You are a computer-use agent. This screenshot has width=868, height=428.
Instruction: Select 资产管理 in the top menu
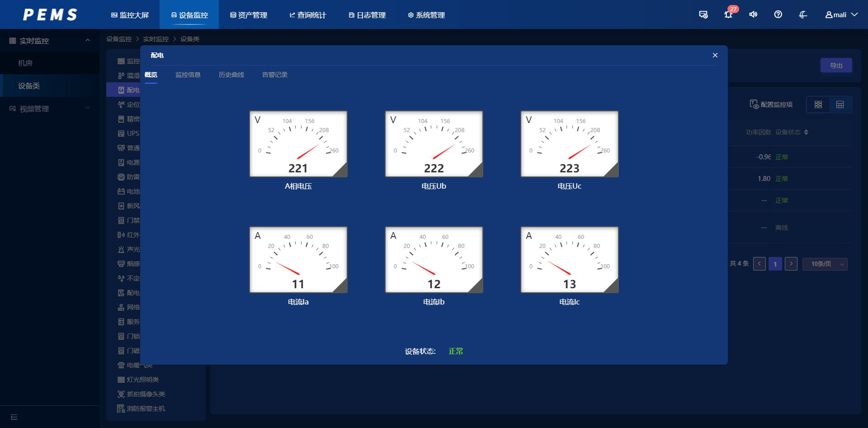click(249, 15)
